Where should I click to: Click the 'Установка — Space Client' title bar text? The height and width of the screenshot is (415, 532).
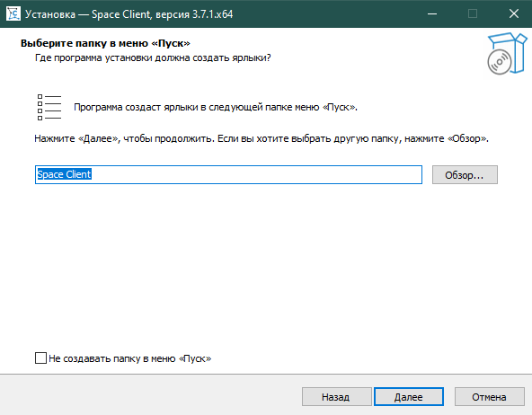[x=129, y=14]
